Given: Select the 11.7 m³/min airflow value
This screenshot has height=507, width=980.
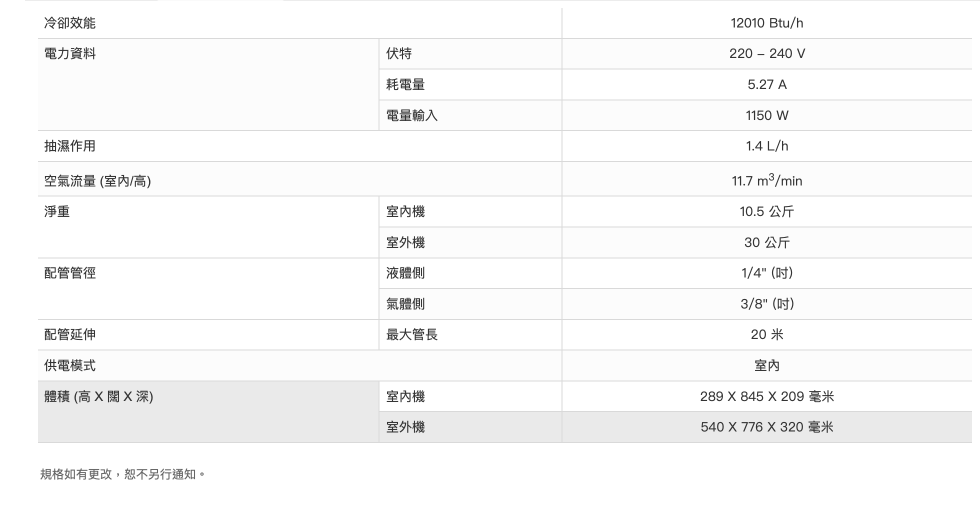Looking at the screenshot, I should point(766,180).
